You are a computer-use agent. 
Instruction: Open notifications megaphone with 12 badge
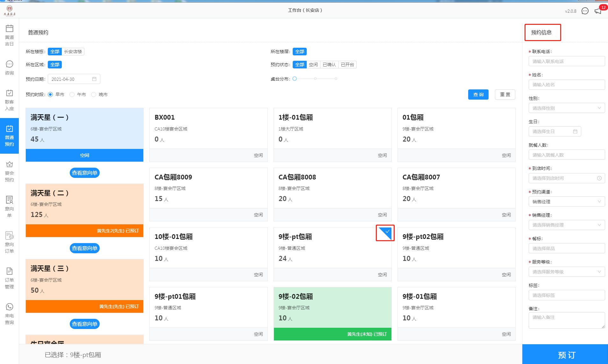[598, 11]
